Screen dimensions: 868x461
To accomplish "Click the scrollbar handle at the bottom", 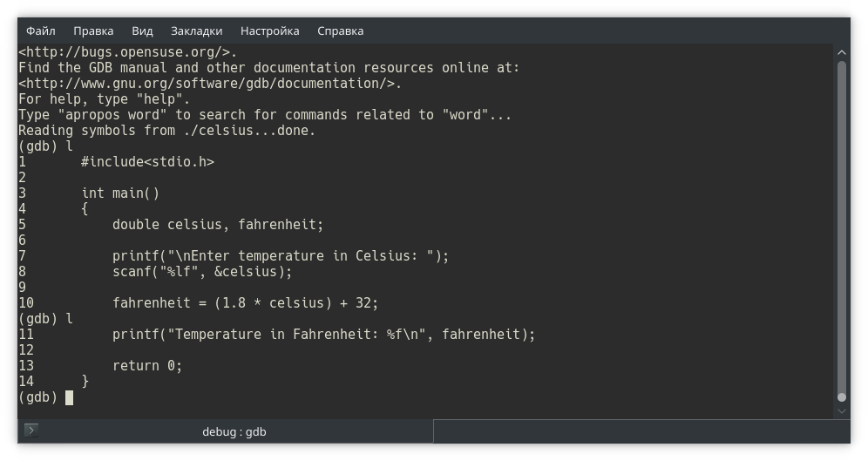I will coord(841,397).
